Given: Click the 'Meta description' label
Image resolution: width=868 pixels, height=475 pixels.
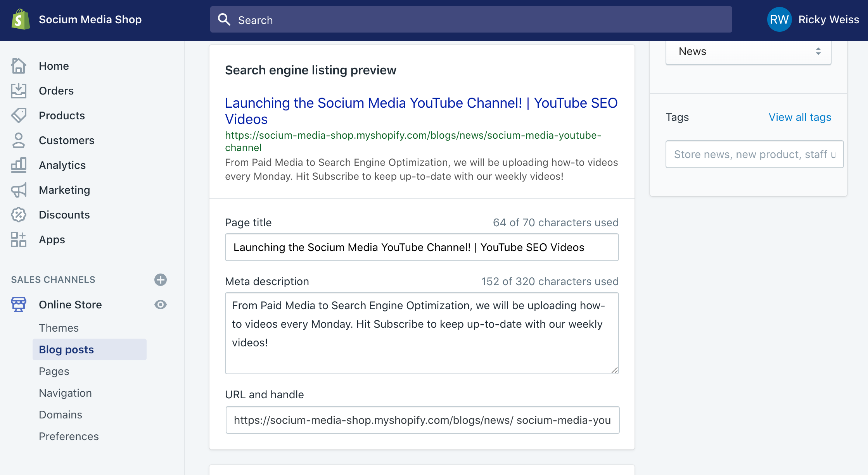Looking at the screenshot, I should click(267, 281).
